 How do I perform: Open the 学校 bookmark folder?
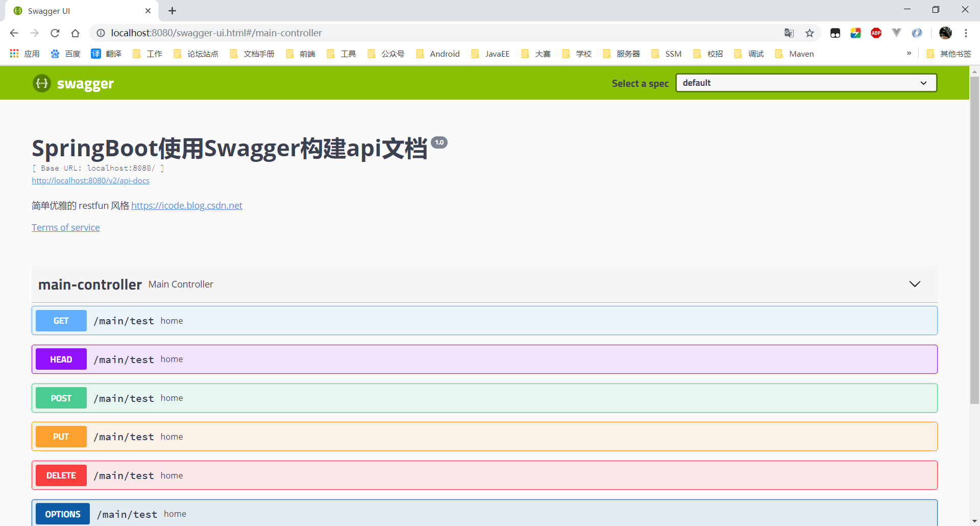577,54
